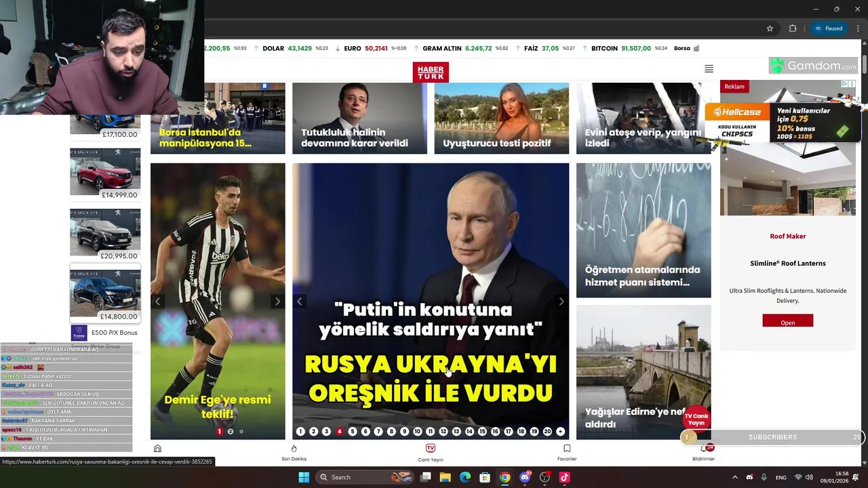The width and height of the screenshot is (868, 488).
Task: Click the Habertürk logo
Action: pyautogui.click(x=431, y=72)
